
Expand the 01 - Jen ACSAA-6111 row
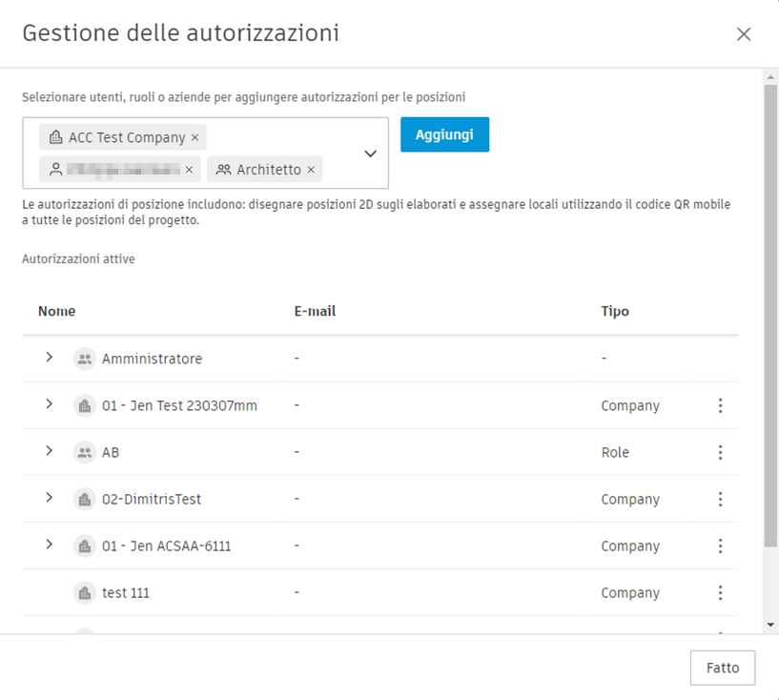click(50, 545)
